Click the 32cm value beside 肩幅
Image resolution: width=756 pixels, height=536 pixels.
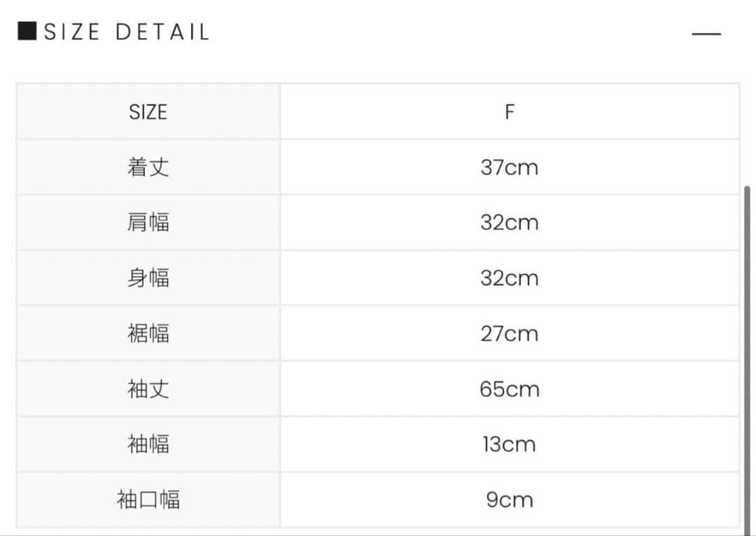coord(510,222)
